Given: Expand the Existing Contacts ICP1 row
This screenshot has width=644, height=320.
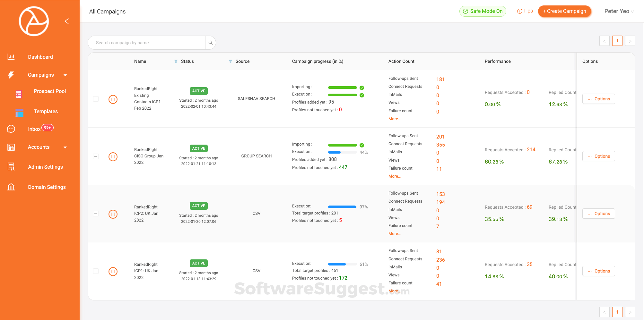Looking at the screenshot, I should (96, 99).
